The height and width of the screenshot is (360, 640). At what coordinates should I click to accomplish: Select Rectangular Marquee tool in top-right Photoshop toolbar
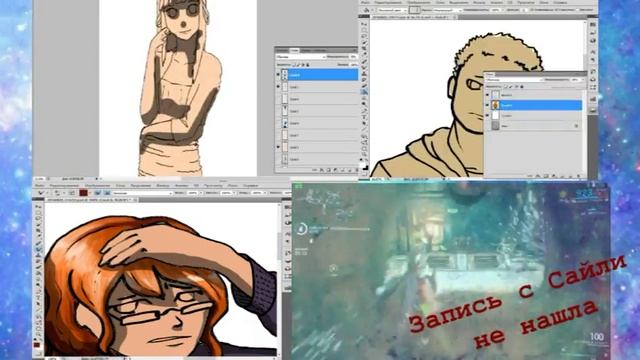[x=364, y=30]
